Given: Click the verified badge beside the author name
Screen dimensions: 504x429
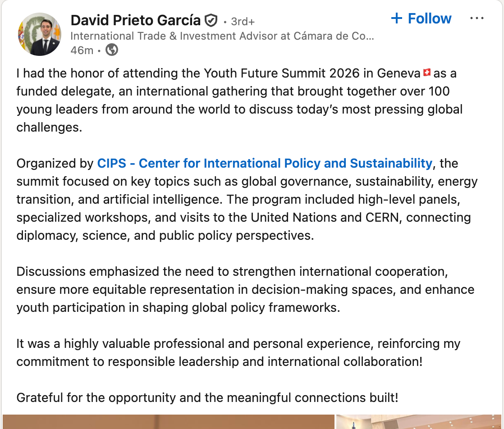Looking at the screenshot, I should pos(211,20).
